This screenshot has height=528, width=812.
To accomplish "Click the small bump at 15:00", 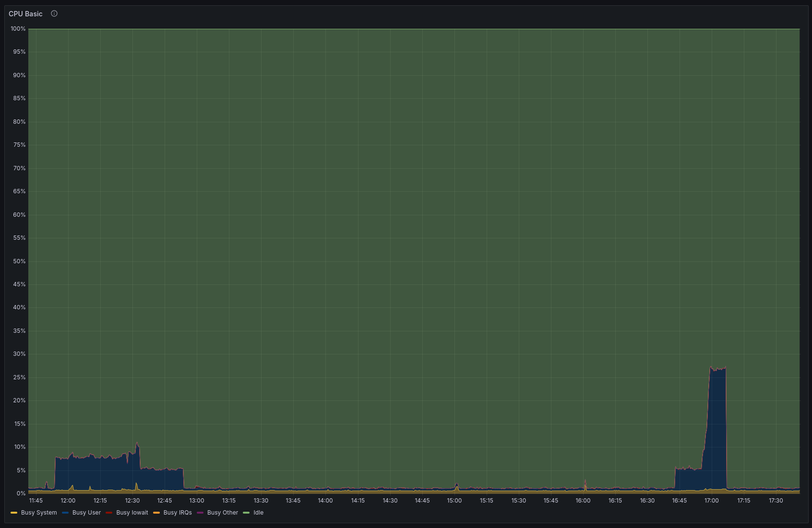I will click(456, 485).
